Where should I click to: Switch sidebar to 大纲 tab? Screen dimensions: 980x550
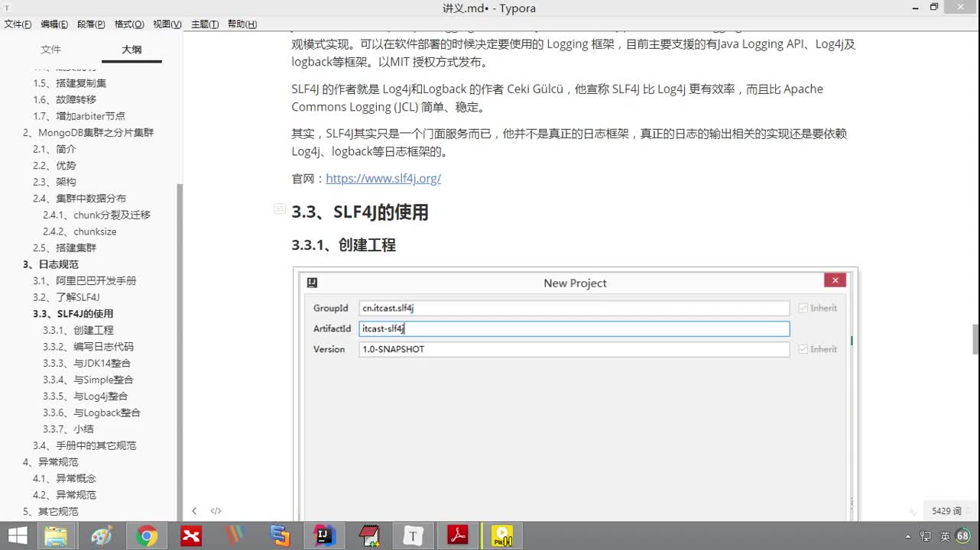[131, 50]
